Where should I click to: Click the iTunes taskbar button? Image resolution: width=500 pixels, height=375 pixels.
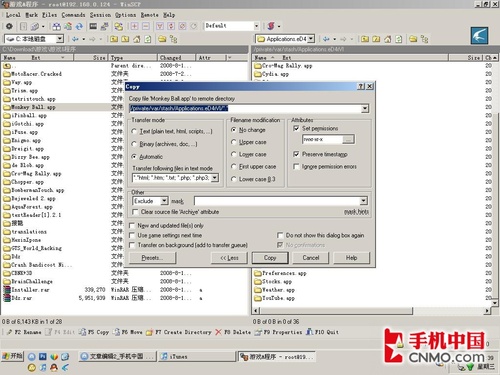[197, 356]
